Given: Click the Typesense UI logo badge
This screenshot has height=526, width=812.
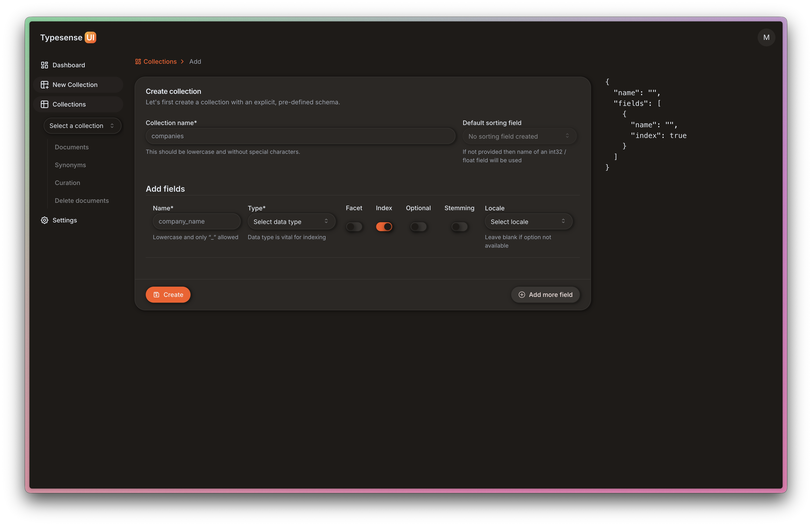Looking at the screenshot, I should (90, 37).
